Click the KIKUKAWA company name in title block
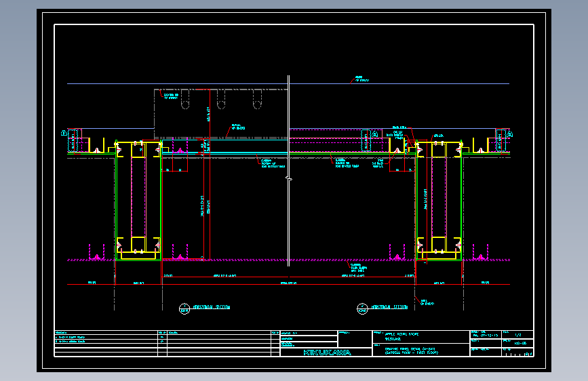The width and height of the screenshot is (588, 381). (327, 353)
